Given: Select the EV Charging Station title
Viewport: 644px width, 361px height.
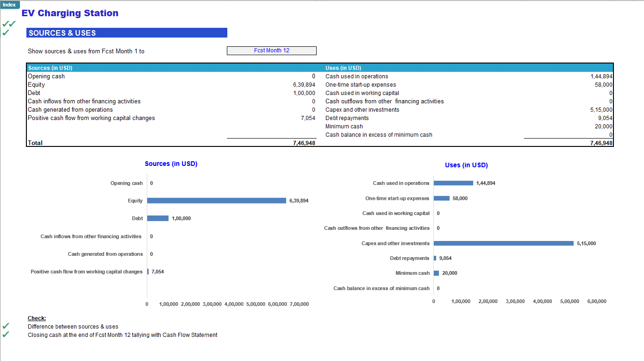Looking at the screenshot, I should pyautogui.click(x=70, y=13).
